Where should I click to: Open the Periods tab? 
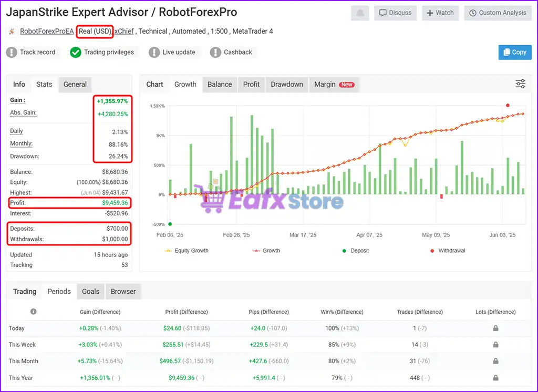click(59, 292)
